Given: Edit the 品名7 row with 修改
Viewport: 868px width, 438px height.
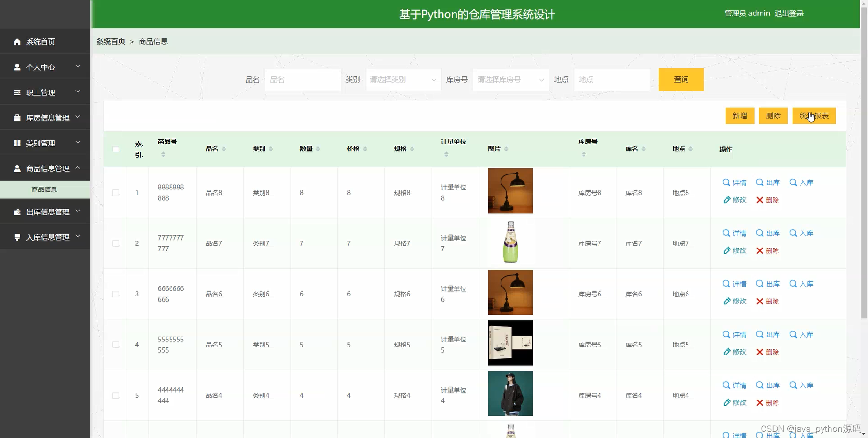Looking at the screenshot, I should coord(734,250).
